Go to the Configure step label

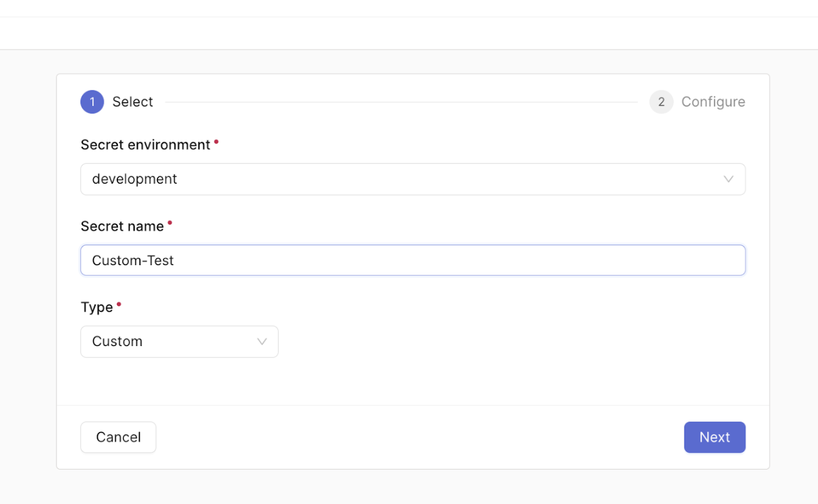pos(713,102)
